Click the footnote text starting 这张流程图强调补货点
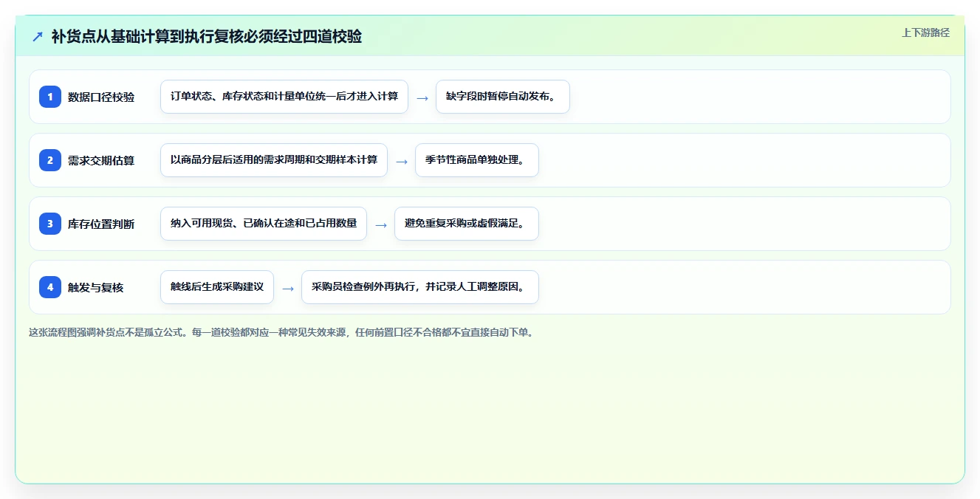Screen dimensions: 980x499 [281, 332]
